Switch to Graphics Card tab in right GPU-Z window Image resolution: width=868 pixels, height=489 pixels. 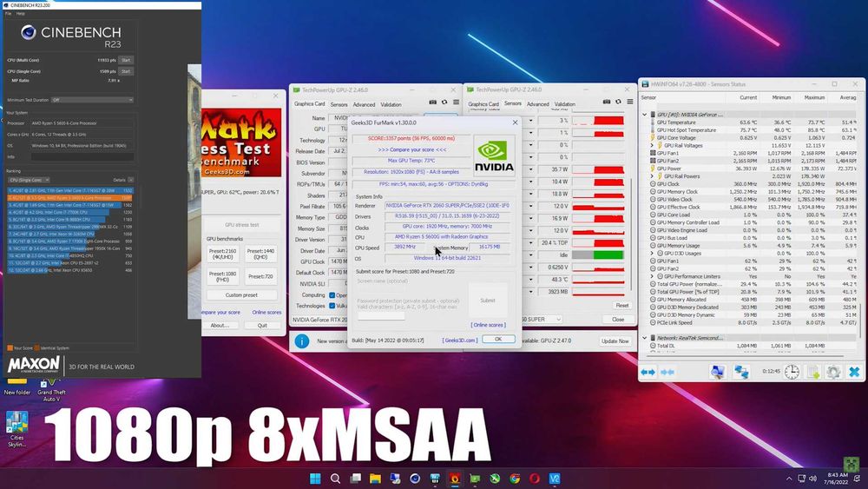point(483,104)
